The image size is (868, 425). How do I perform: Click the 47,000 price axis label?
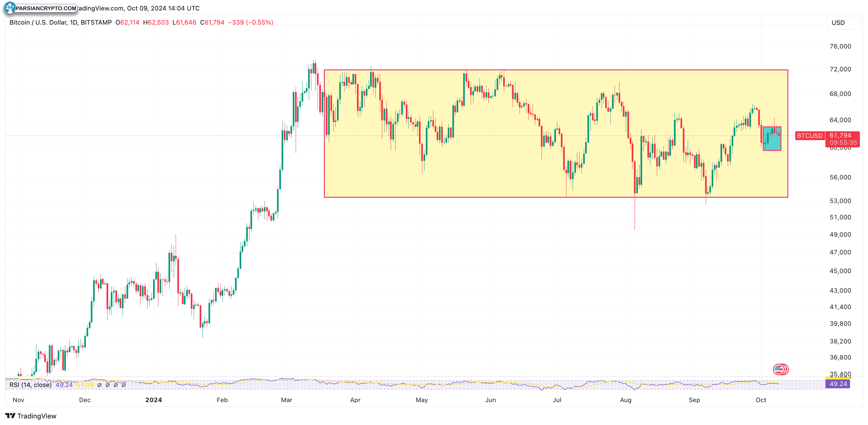pyautogui.click(x=840, y=252)
